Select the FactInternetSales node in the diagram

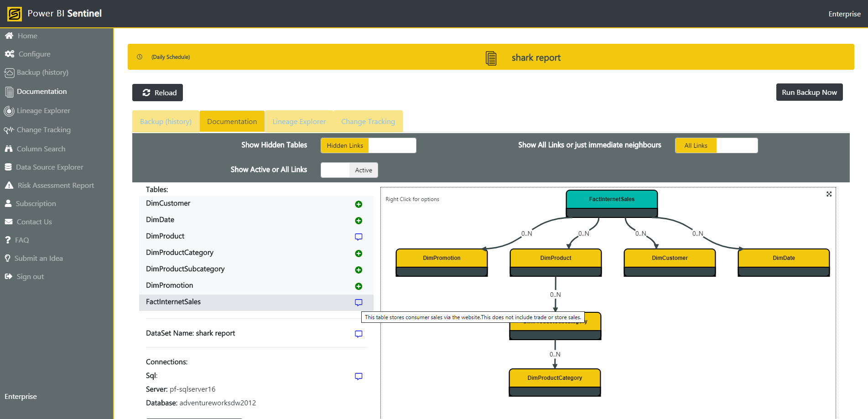click(x=612, y=199)
